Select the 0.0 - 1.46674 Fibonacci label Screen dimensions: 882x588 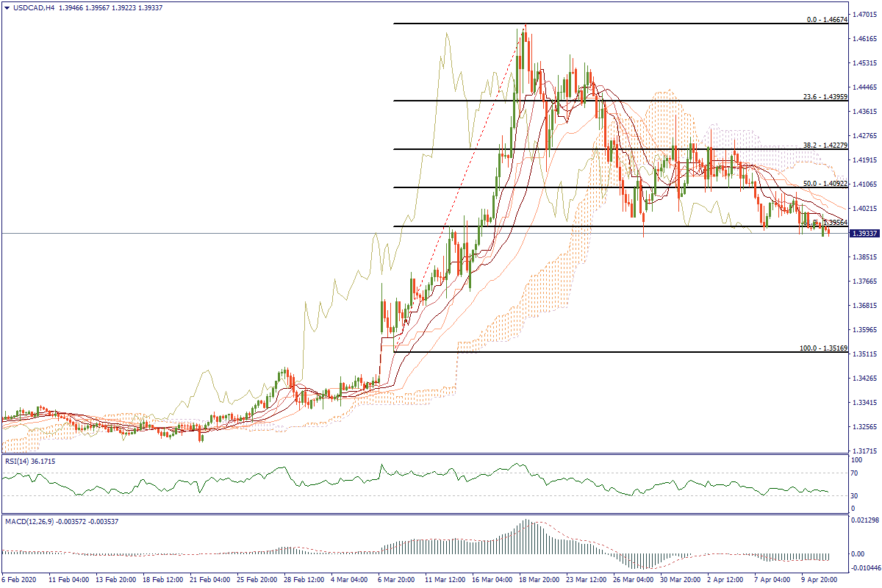827,20
